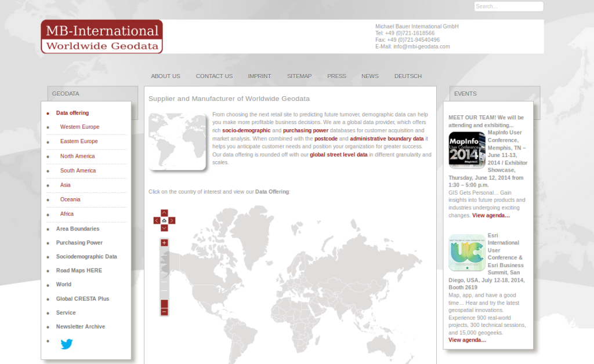Open the Newsletter Archive page
This screenshot has height=364, width=594.
[80, 326]
